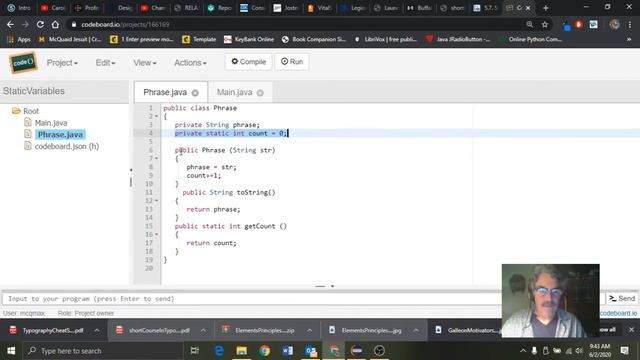Open the TypographyCheatS...pdf download

(47, 330)
